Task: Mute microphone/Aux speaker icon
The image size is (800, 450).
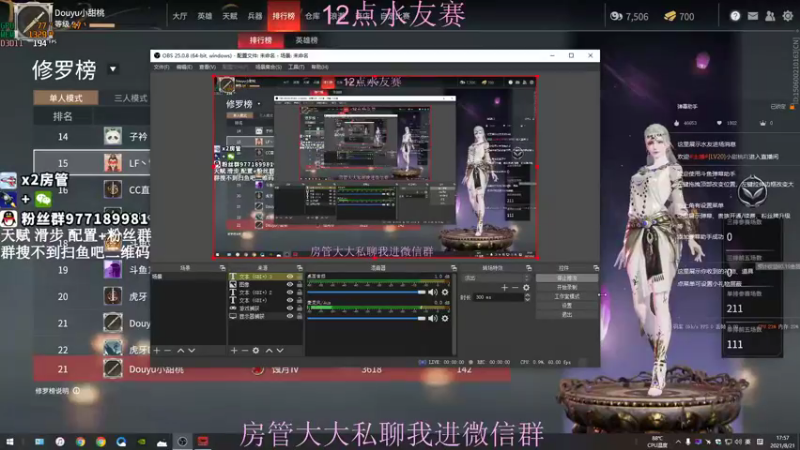Action: (x=433, y=318)
